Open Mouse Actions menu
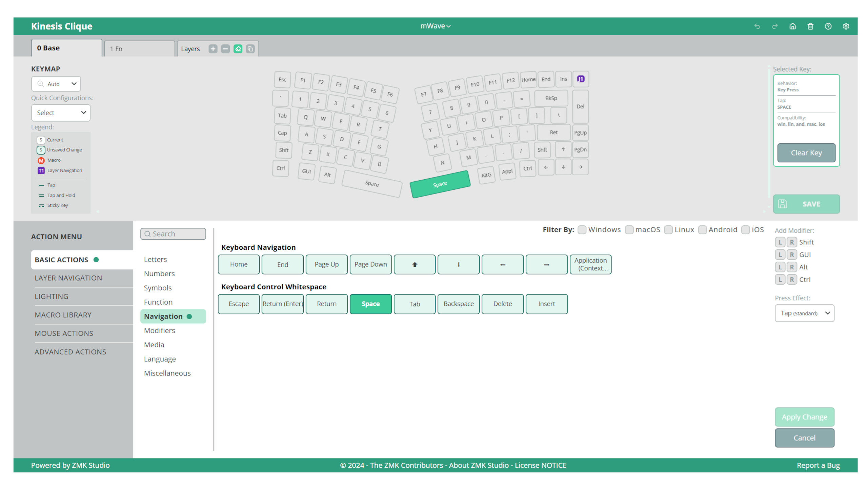The height and width of the screenshot is (488, 868). [x=64, y=333]
